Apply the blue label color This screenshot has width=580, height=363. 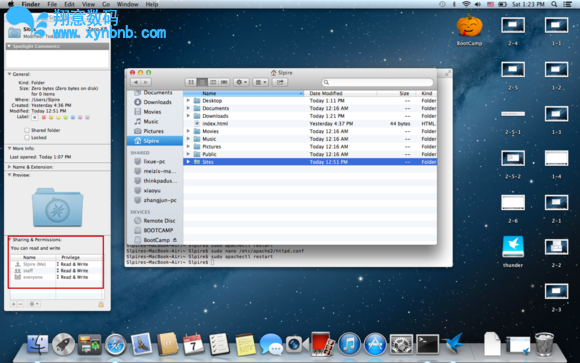[x=73, y=117]
